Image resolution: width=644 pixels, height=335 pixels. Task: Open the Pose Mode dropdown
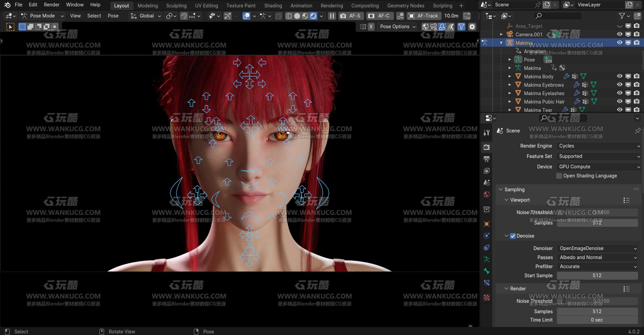pyautogui.click(x=42, y=16)
